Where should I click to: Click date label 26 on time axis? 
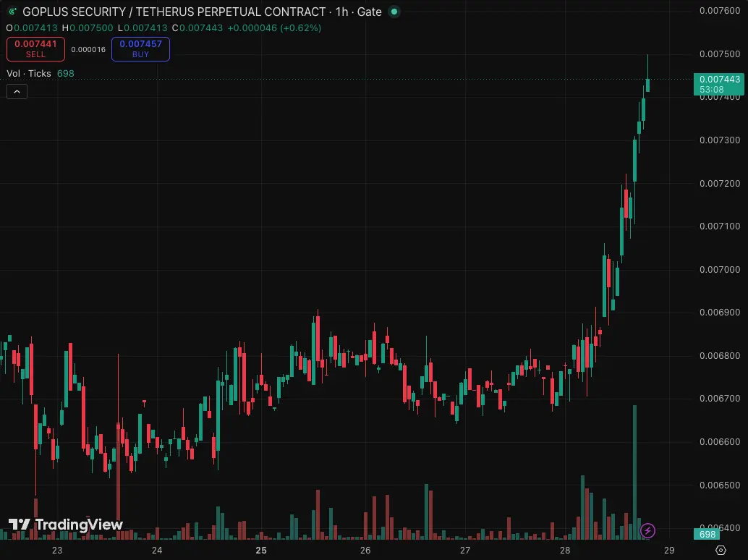point(365,551)
